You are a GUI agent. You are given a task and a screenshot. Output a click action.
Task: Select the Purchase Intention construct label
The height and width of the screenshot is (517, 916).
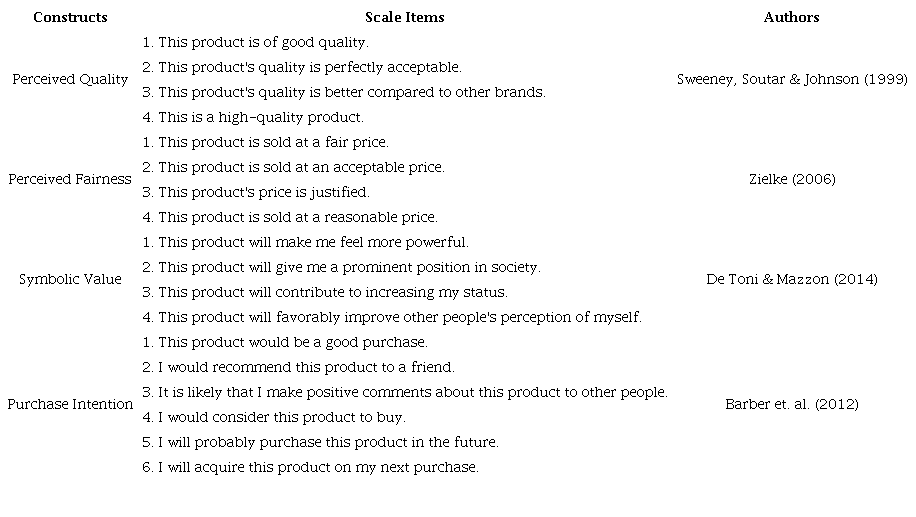pos(70,404)
